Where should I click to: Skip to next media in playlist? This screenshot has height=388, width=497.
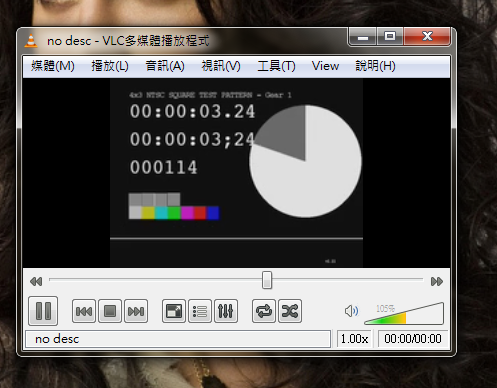click(x=136, y=311)
